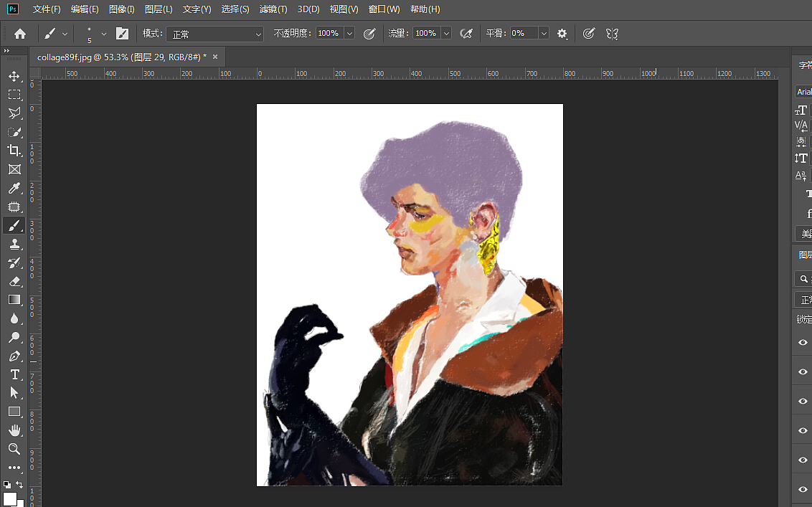This screenshot has height=507, width=812.
Task: Open the 不透明度 opacity slider arrow
Action: 349,33
